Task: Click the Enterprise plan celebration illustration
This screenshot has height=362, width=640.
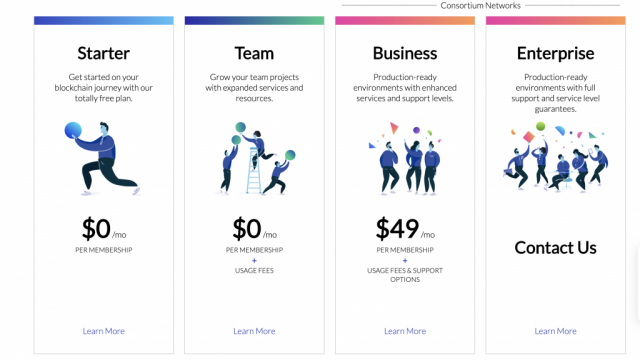Action: (556, 156)
